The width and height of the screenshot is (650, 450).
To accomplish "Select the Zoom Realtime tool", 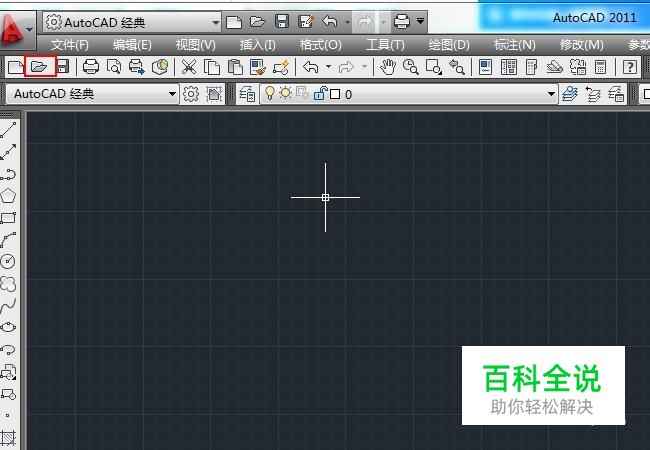I will tap(410, 67).
